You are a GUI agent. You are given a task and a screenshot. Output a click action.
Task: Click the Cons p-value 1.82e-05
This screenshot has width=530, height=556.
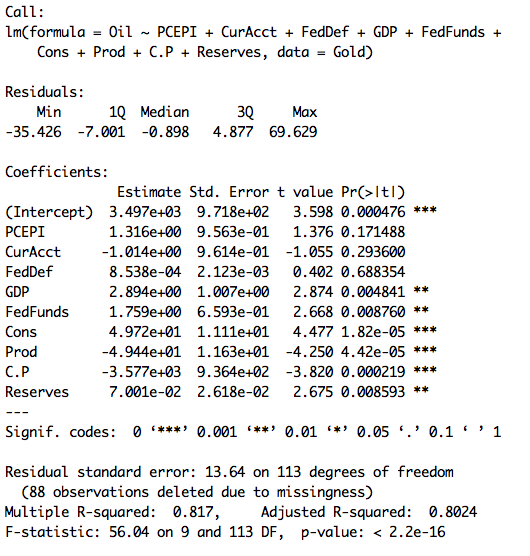pos(373,332)
